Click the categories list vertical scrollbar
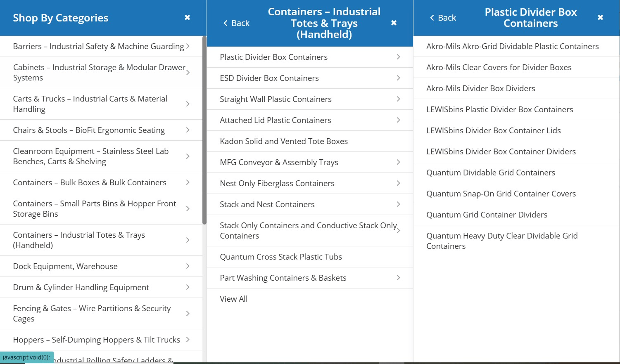This screenshot has width=620, height=364. click(204, 130)
